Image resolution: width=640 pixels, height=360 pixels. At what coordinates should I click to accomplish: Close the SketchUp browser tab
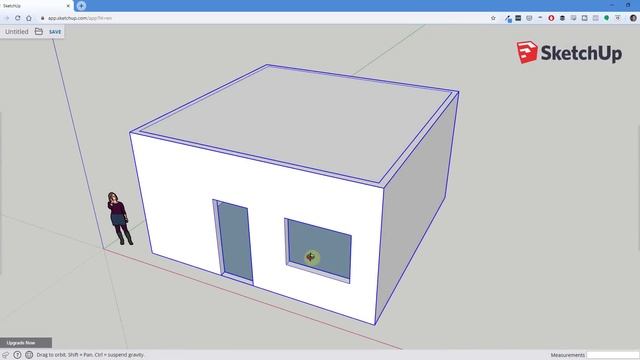click(x=68, y=6)
